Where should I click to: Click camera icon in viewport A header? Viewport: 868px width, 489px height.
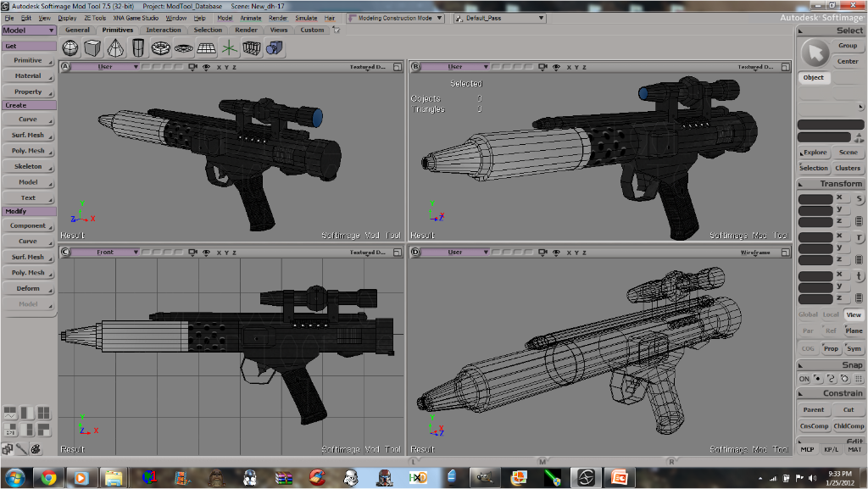click(x=192, y=67)
